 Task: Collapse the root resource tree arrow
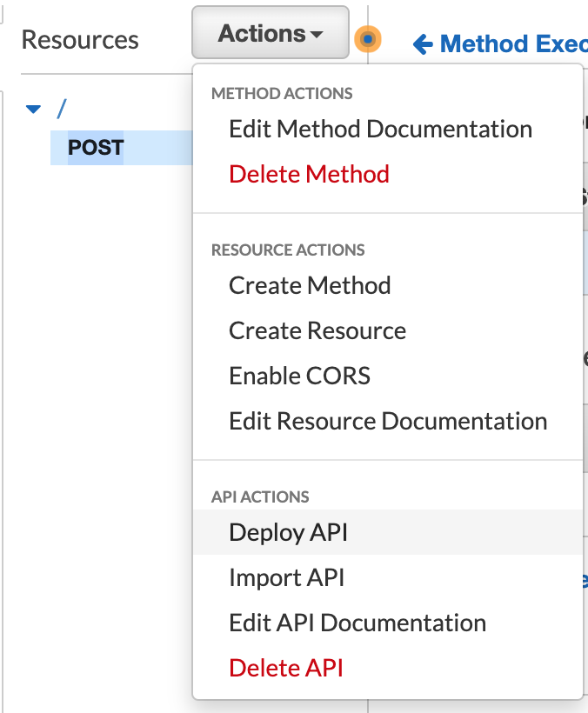[x=34, y=110]
